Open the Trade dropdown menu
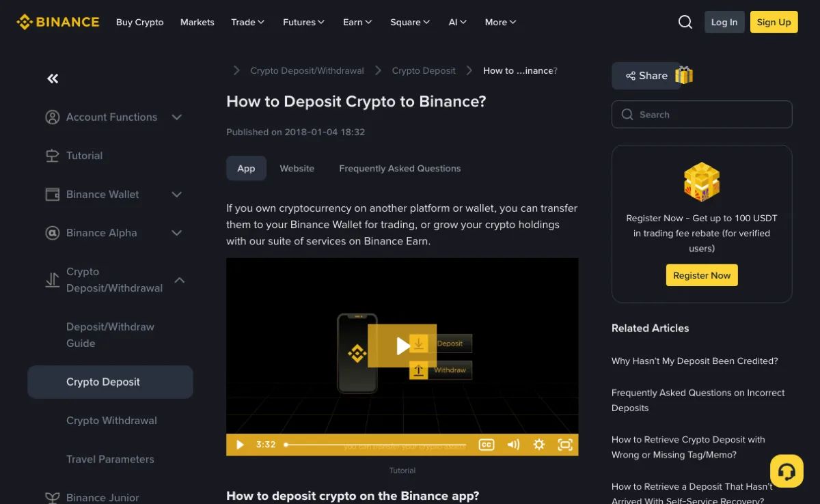This screenshot has width=820, height=504. (247, 22)
